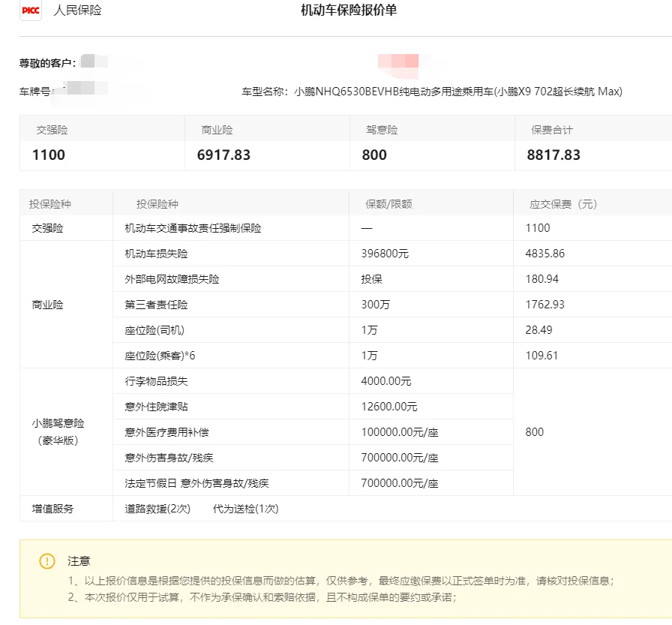The height and width of the screenshot is (625, 672).
Task: Select the 180.94 premium value
Action: point(542,279)
